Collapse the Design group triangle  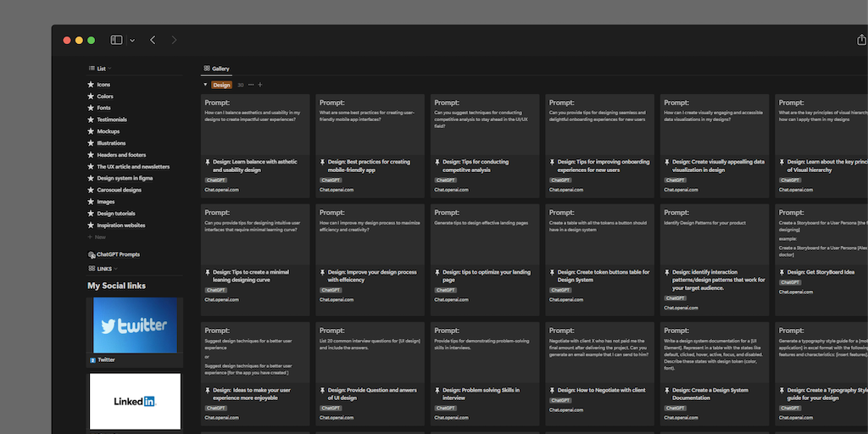click(205, 85)
